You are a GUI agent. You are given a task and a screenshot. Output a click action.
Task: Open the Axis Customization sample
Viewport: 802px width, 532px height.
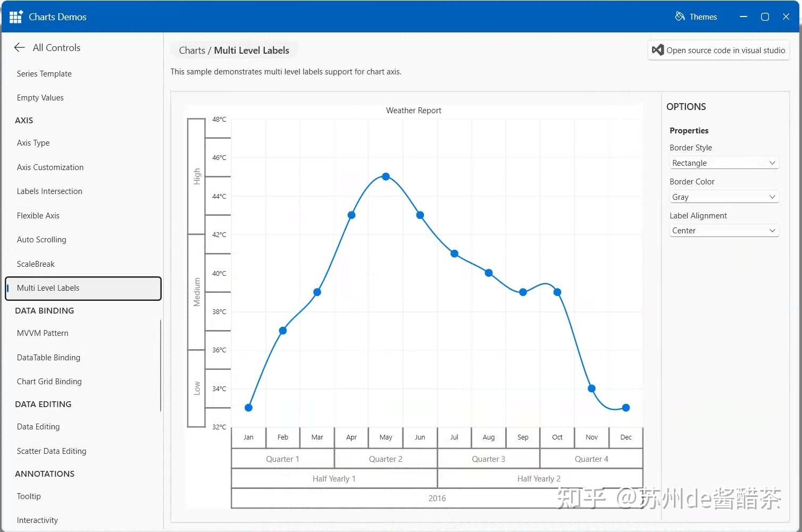point(50,167)
